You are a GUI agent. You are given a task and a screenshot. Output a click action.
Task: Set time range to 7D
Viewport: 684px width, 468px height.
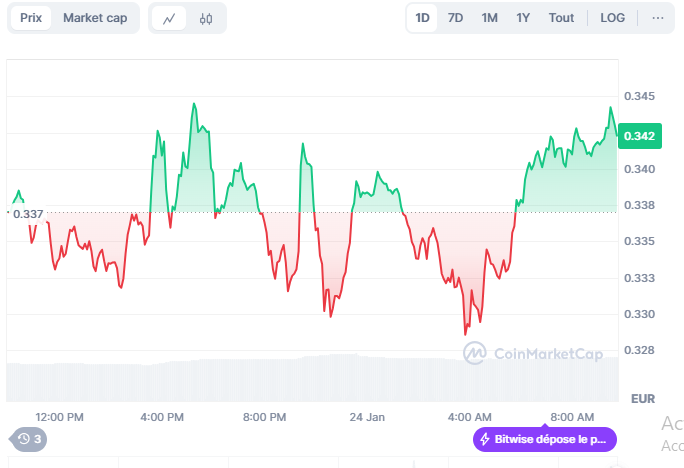(455, 18)
